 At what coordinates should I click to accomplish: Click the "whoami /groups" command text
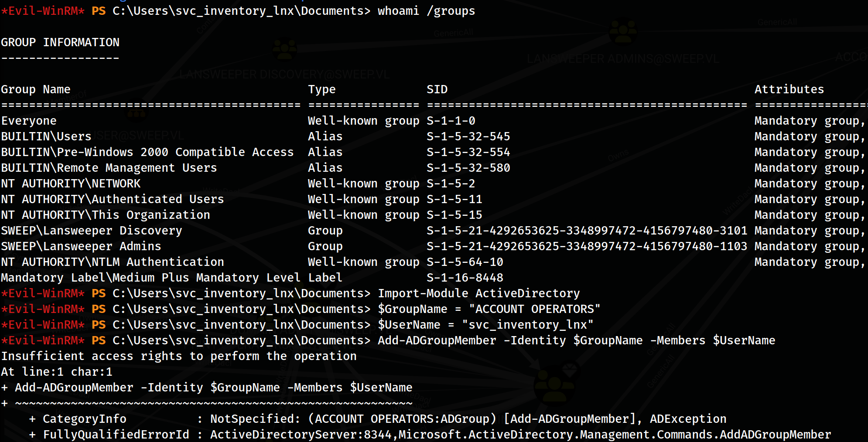click(x=426, y=11)
